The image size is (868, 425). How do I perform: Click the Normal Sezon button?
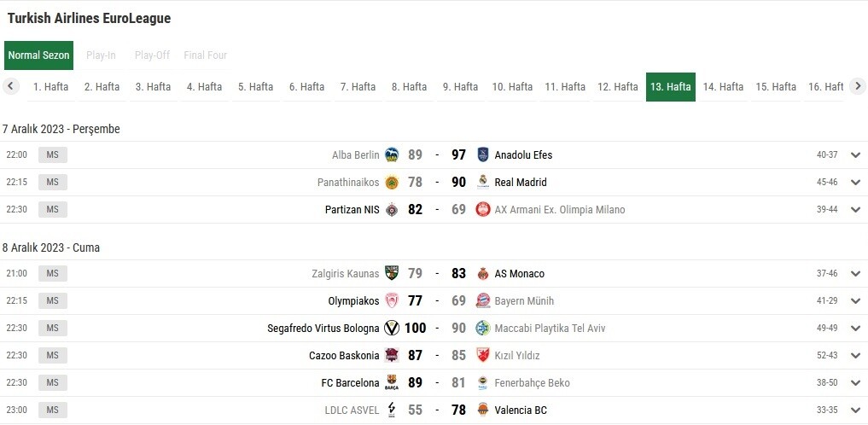pyautogui.click(x=38, y=55)
